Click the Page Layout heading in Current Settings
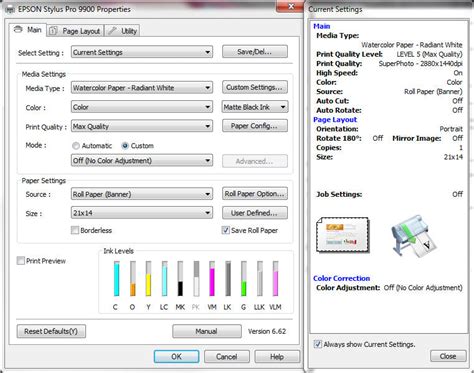Viewport: 474px width, 373px height. click(x=335, y=119)
